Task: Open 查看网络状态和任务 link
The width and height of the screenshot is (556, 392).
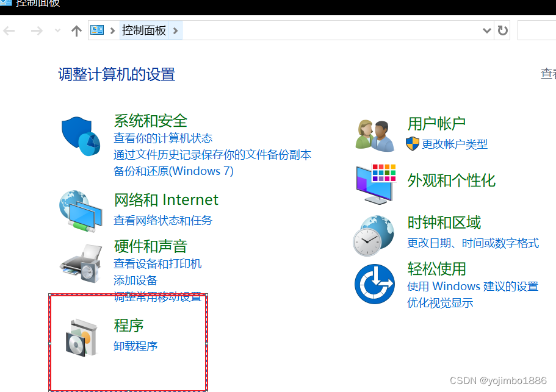Action: [163, 221]
